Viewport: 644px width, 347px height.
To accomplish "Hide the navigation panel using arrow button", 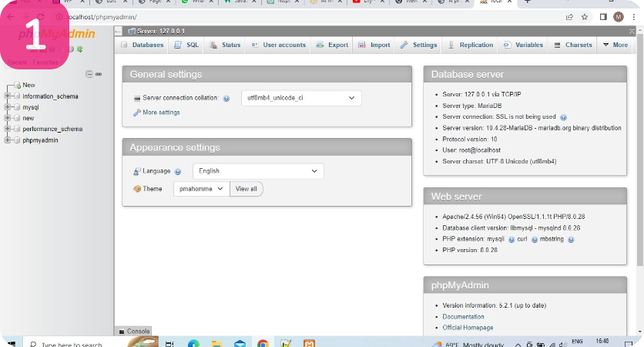I will coord(119,32).
